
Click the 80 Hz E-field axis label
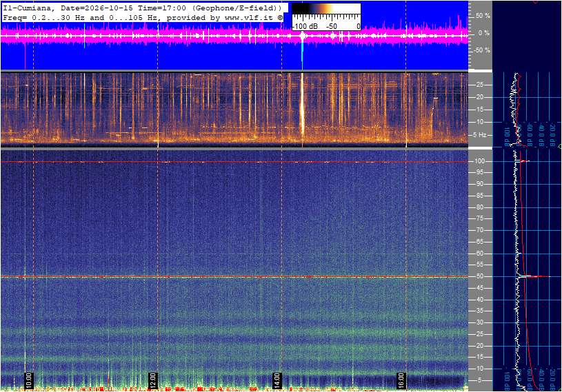[x=479, y=207]
